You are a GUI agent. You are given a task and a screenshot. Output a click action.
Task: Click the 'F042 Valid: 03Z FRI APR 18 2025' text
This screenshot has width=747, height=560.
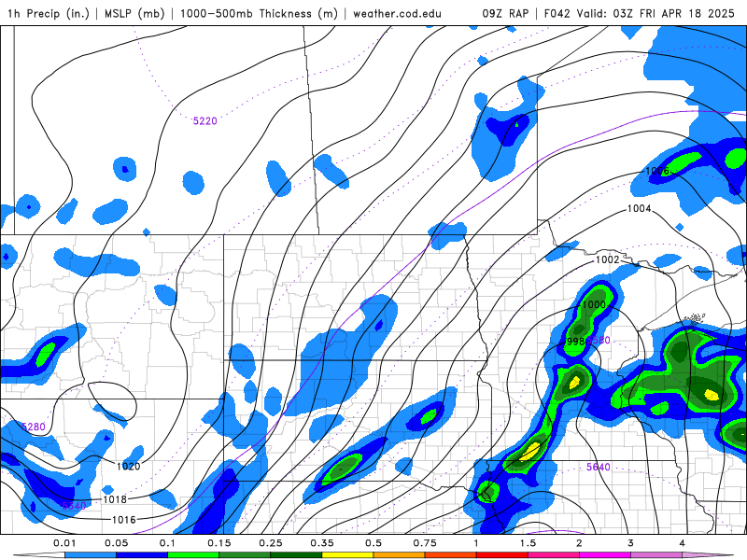[640, 13]
